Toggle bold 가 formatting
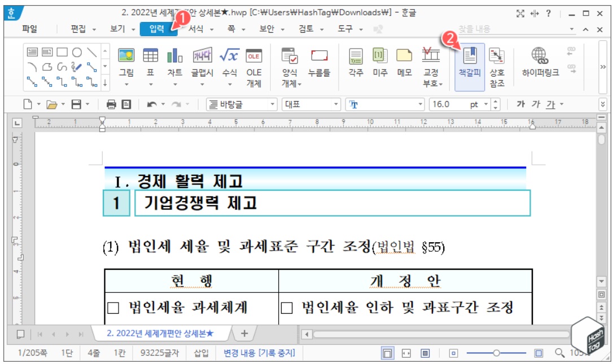 pos(520,104)
